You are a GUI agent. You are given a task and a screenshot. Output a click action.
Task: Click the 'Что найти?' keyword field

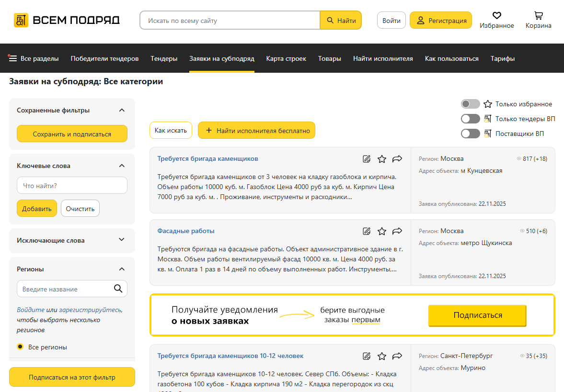72,185
